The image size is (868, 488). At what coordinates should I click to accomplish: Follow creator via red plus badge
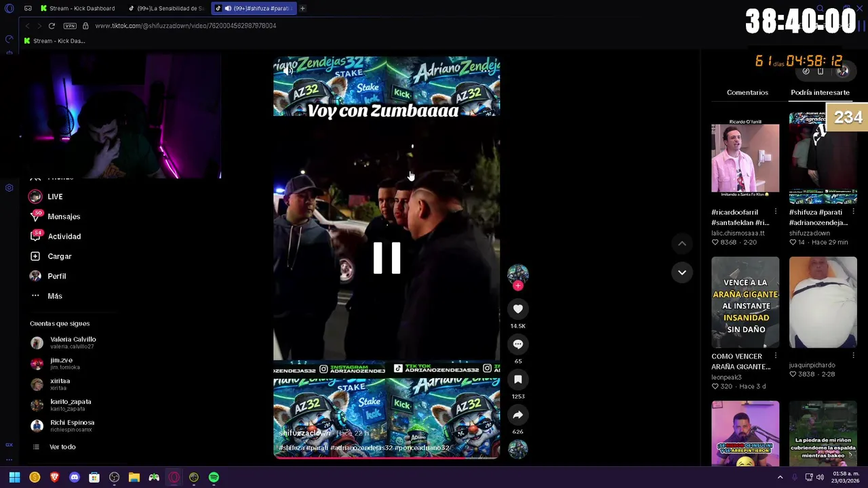click(518, 286)
